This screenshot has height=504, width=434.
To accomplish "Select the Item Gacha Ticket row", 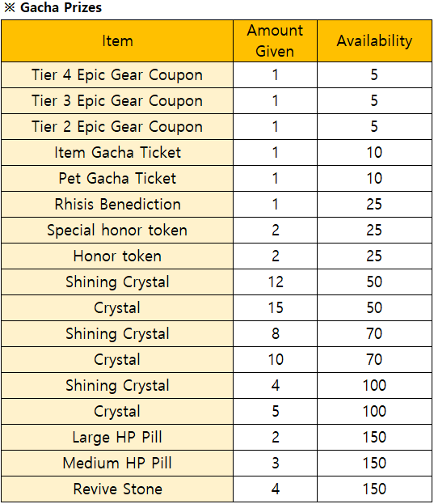I will pos(217,153).
